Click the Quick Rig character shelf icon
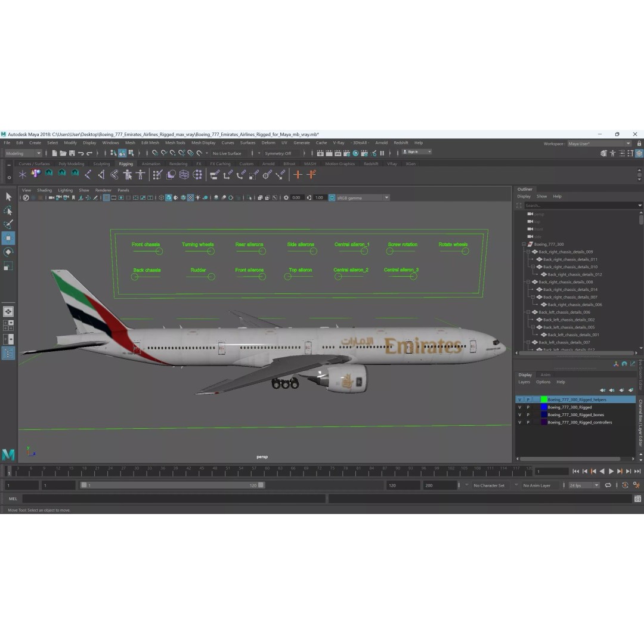 128,175
